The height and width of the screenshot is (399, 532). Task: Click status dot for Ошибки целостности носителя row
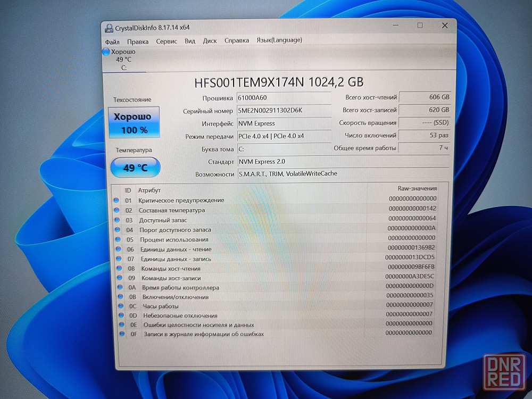(121, 325)
